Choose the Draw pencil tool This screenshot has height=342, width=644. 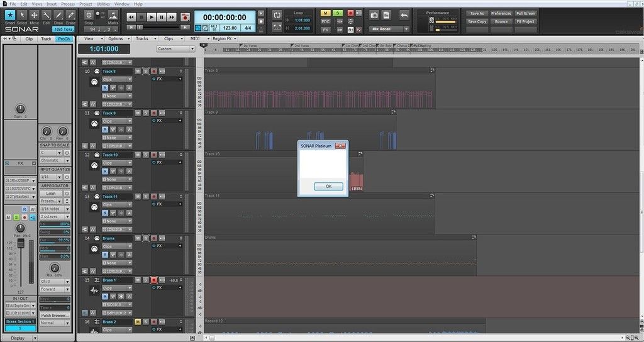58,16
